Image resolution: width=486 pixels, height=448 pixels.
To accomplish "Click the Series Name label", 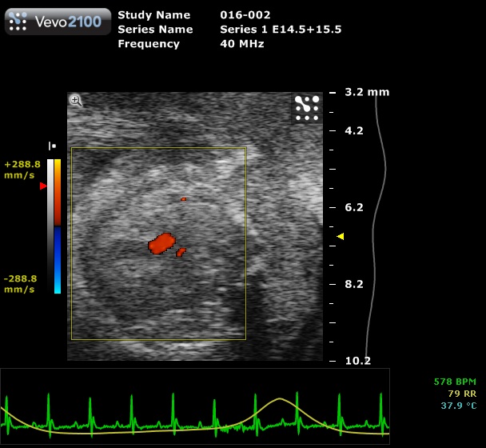I will [x=155, y=29].
